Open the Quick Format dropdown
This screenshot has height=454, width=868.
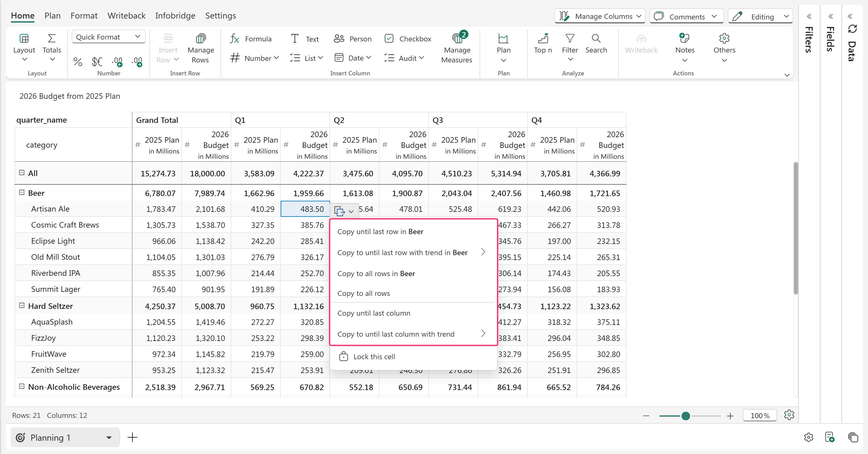coord(108,37)
